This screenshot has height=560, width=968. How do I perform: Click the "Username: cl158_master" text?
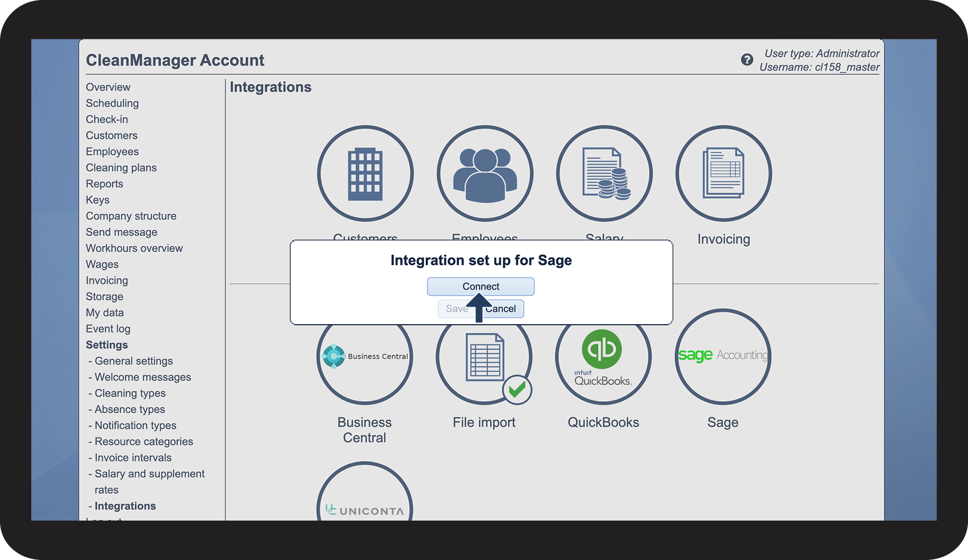(x=820, y=67)
